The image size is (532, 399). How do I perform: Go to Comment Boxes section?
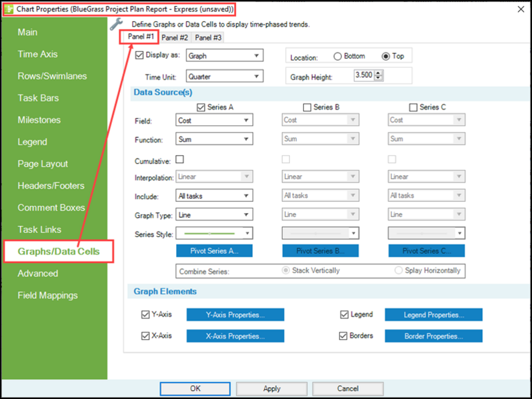click(x=51, y=207)
